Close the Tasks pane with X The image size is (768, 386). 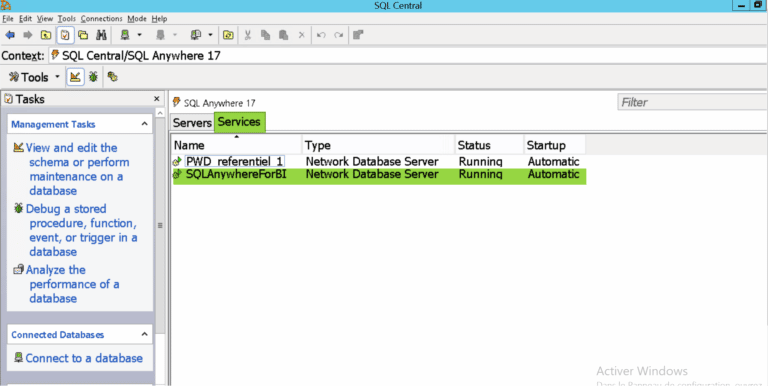pos(157,99)
